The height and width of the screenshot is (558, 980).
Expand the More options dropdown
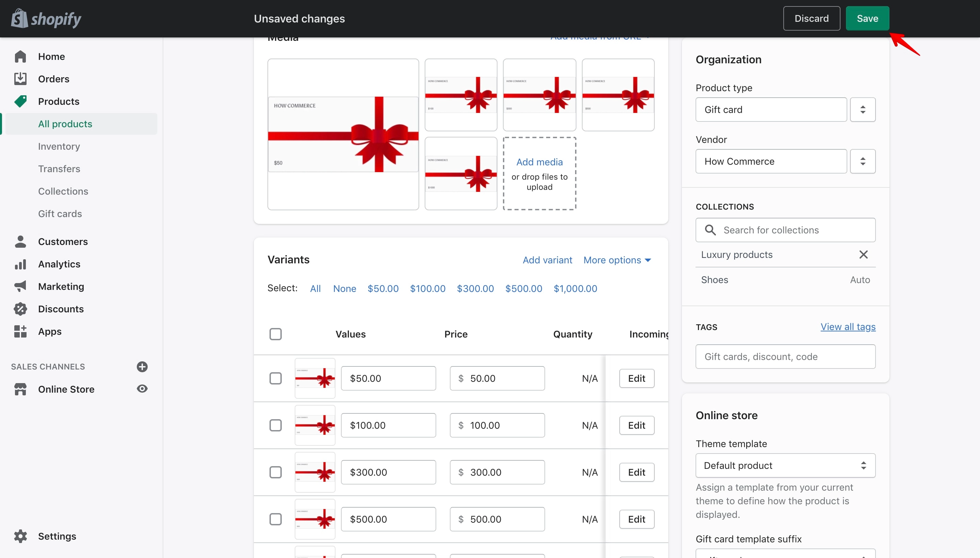617,260
